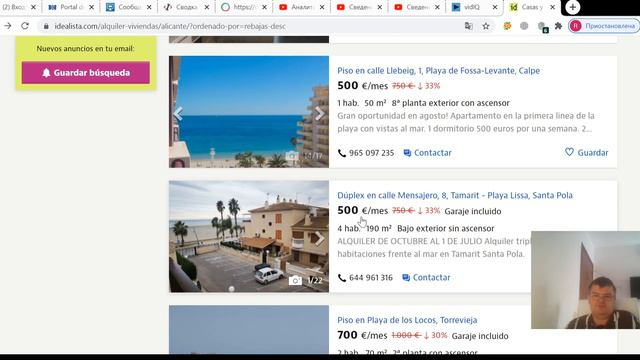Viewport: 640px width, 360px height.
Task: Go forward with the browser forward arrow
Action: point(8,26)
